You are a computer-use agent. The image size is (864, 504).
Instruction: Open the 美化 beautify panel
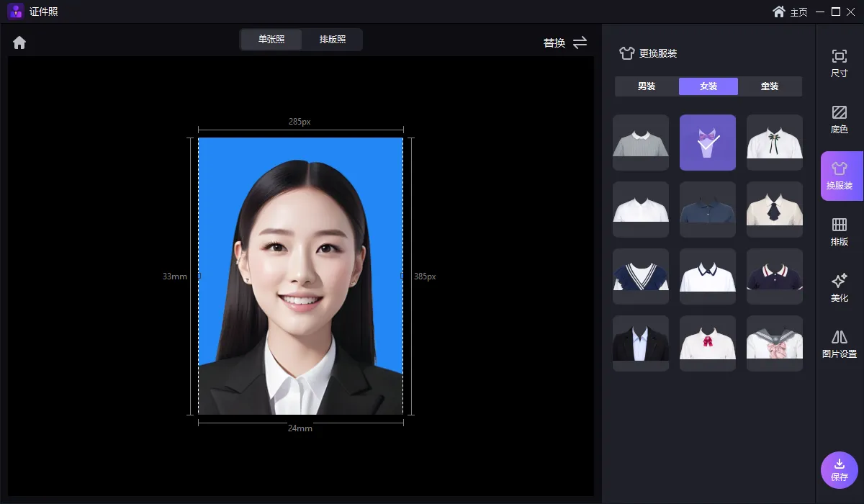[839, 288]
